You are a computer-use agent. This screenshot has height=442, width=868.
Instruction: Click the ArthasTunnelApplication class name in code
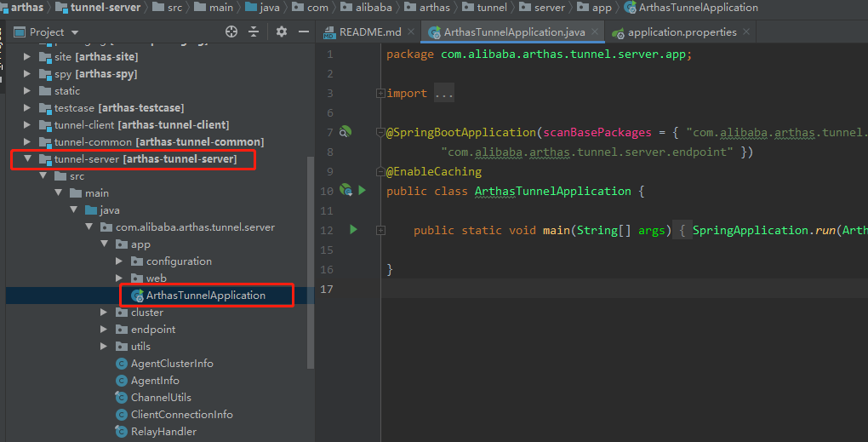pyautogui.click(x=552, y=191)
